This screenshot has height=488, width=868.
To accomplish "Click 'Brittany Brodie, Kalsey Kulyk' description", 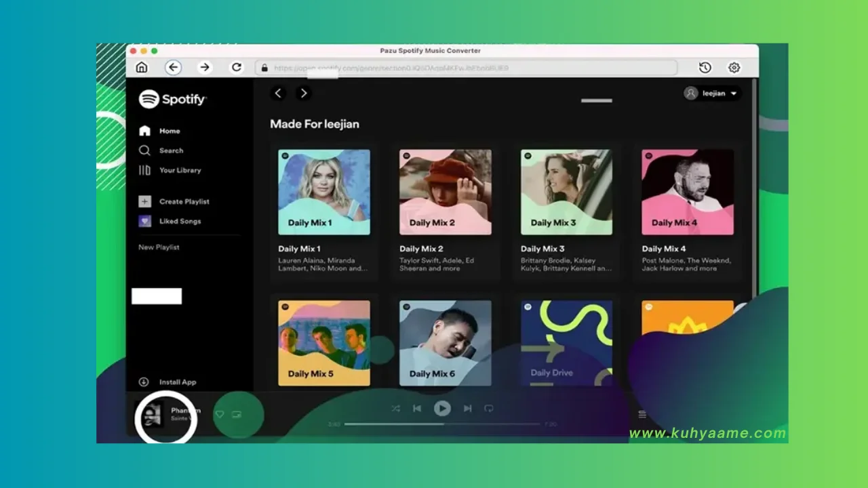I will click(x=566, y=264).
